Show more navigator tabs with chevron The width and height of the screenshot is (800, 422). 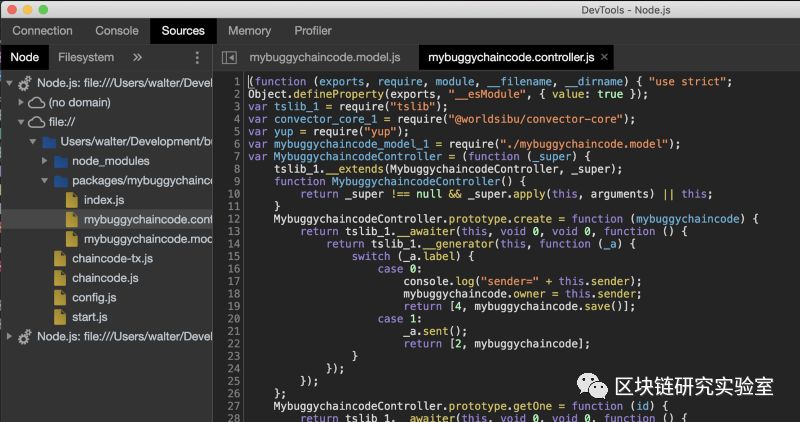click(x=138, y=58)
